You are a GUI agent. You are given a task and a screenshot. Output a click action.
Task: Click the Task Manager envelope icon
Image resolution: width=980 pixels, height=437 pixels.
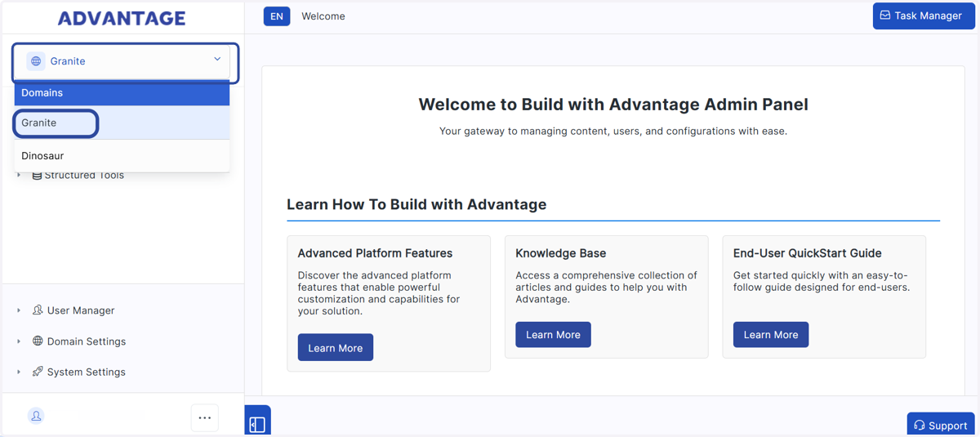[885, 16]
